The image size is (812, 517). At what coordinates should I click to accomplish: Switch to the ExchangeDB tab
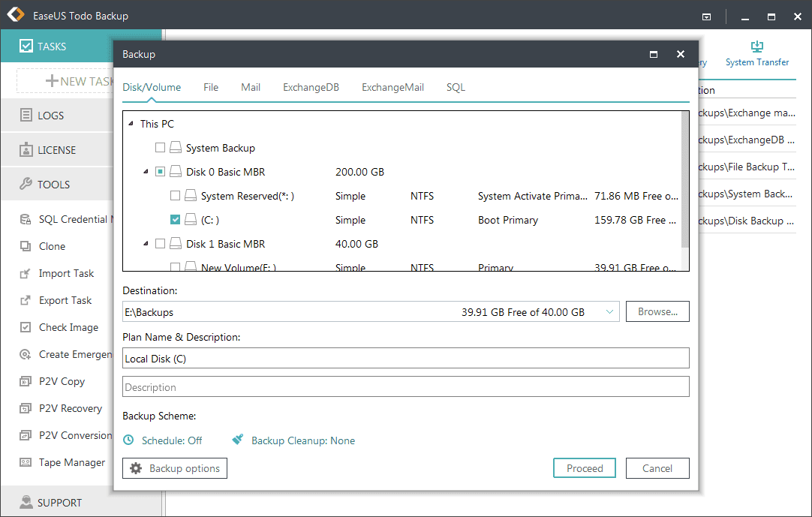[311, 87]
